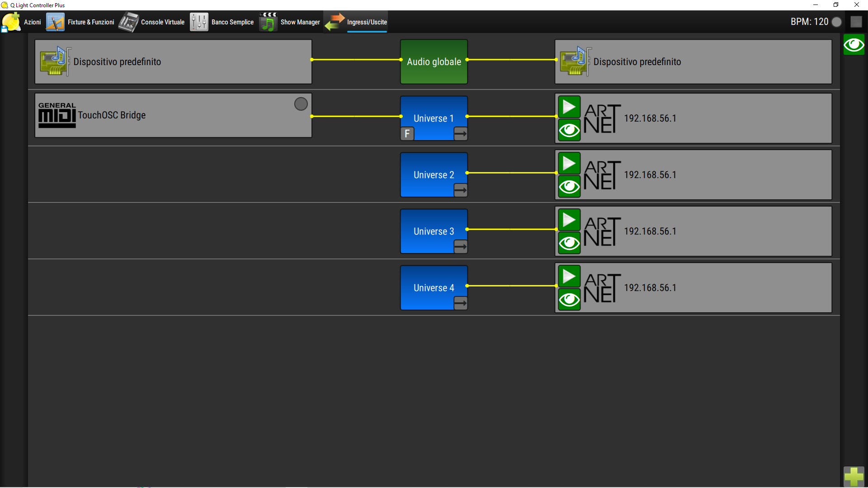This screenshot has width=868, height=488.
Task: Click 192.168.56.1 output of Universe 1
Action: (x=650, y=118)
